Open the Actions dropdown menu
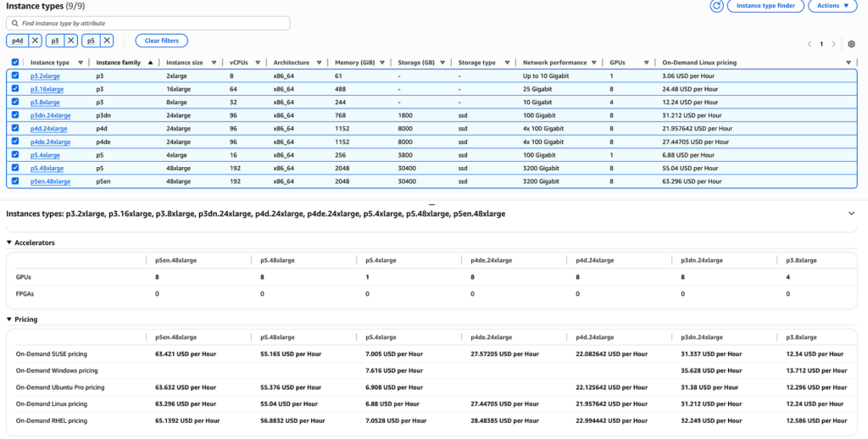This screenshot has width=868, height=439. click(832, 6)
